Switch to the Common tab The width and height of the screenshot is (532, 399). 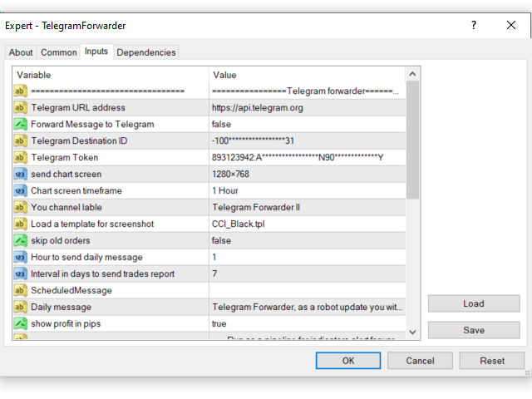59,52
